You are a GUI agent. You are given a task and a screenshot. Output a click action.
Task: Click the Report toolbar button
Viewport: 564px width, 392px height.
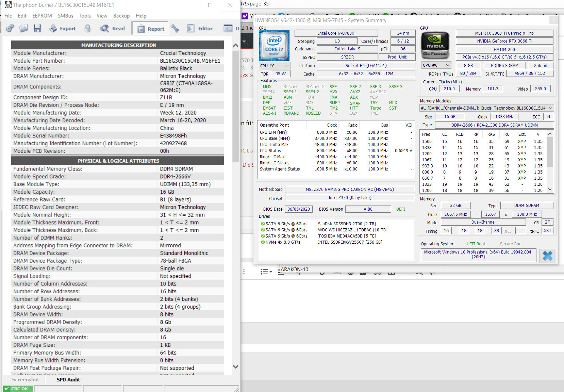(151, 29)
